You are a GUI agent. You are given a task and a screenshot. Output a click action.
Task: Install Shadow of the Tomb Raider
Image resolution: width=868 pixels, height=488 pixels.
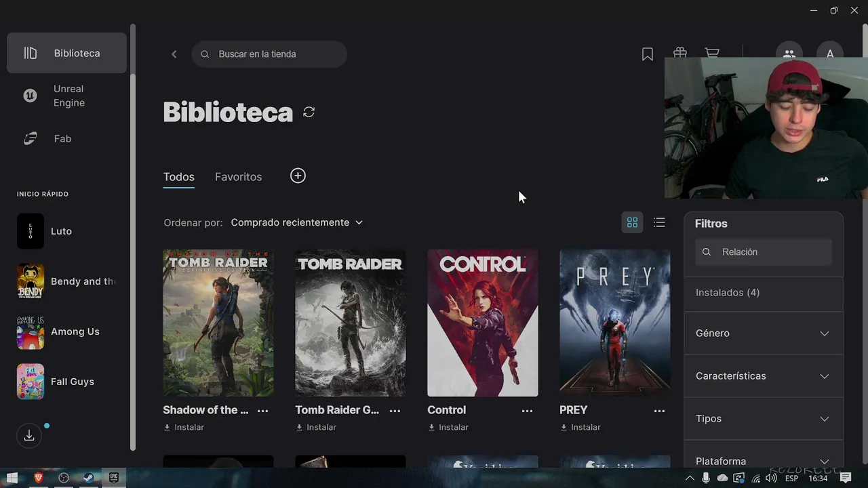click(x=184, y=428)
